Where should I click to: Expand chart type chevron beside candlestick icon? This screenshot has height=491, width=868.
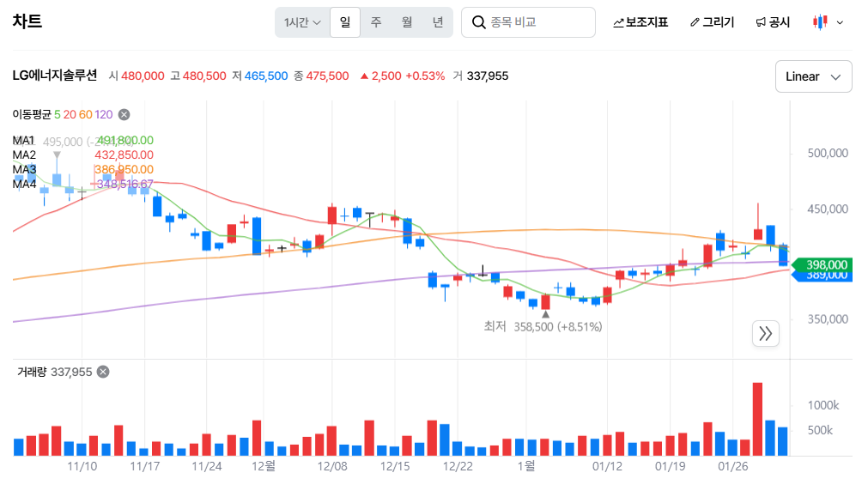(840, 22)
